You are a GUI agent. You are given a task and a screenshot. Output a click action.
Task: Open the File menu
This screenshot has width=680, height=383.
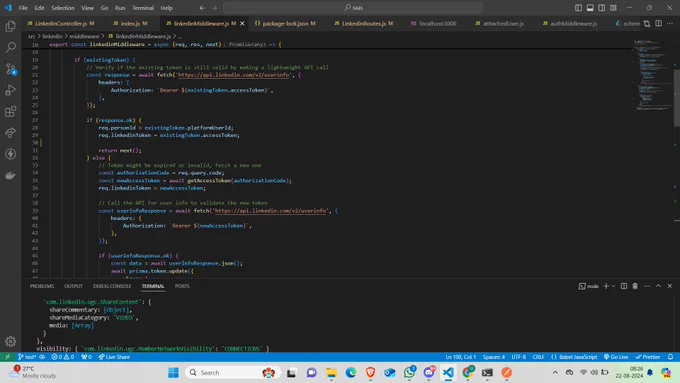click(23, 8)
